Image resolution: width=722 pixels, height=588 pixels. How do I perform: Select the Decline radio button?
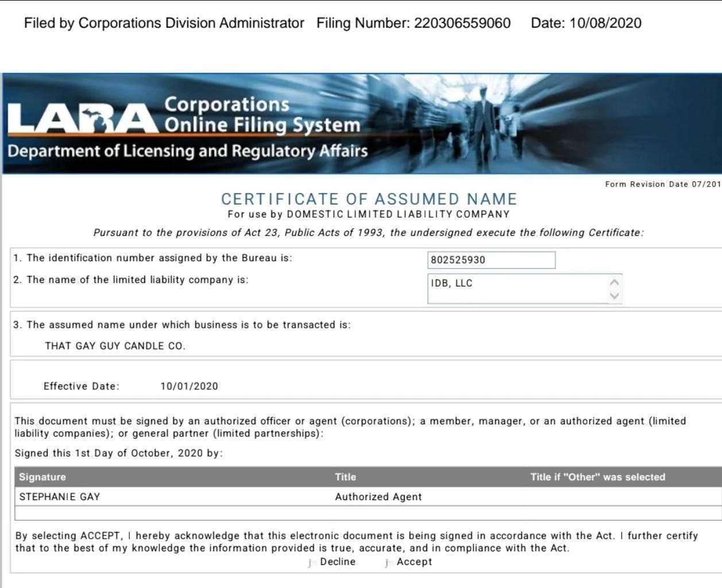[x=311, y=563]
